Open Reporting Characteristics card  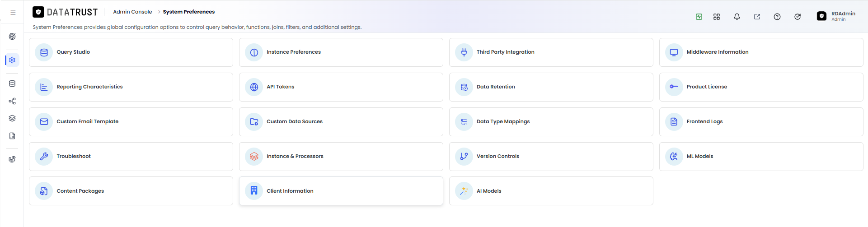click(131, 87)
